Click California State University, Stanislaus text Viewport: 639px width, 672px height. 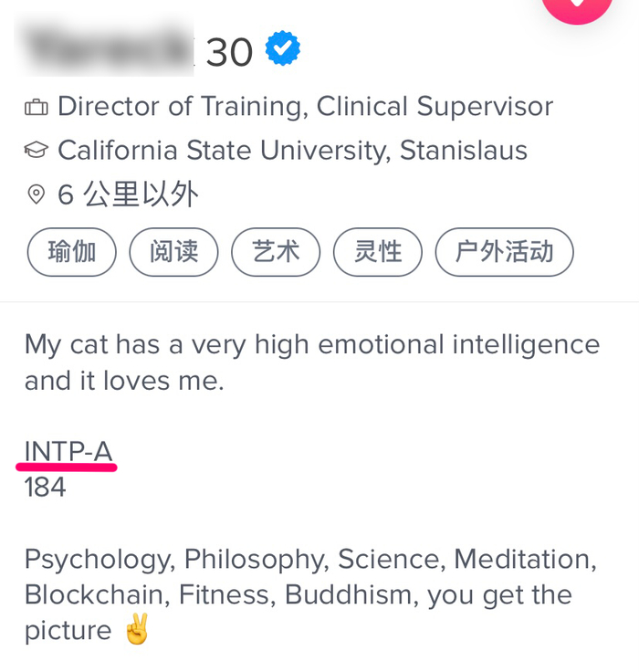pyautogui.click(x=292, y=151)
